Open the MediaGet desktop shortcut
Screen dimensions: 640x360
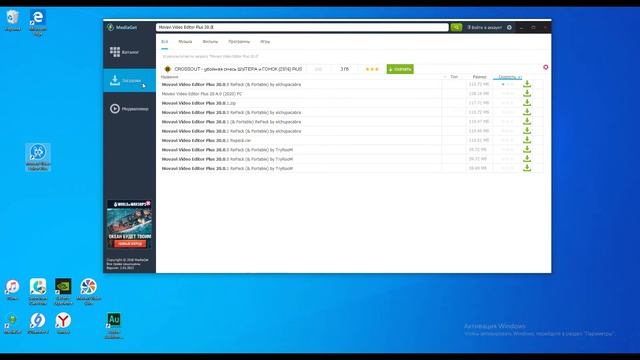pyautogui.click(x=12, y=324)
